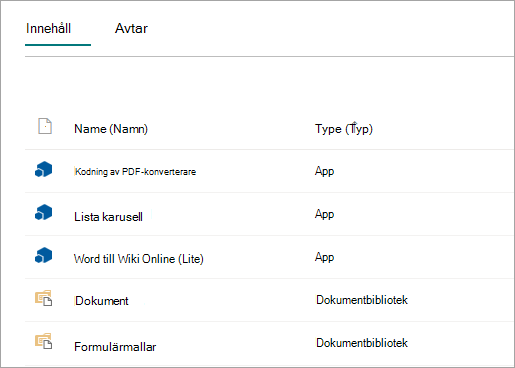Select App type text in Word till Wiki row

[324, 257]
